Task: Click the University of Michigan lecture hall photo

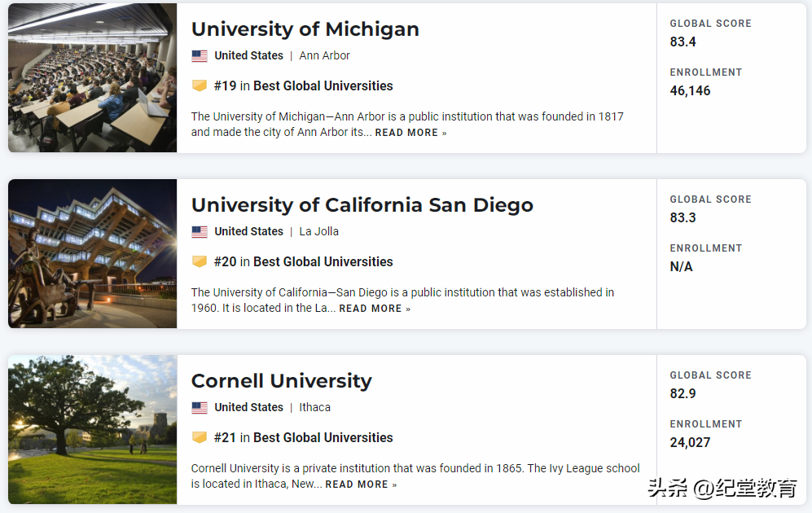Action: [x=92, y=78]
